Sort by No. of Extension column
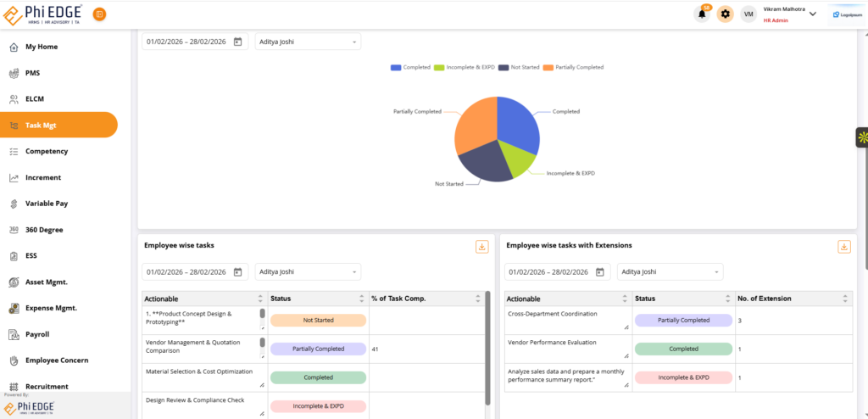868x419 pixels. click(845, 299)
